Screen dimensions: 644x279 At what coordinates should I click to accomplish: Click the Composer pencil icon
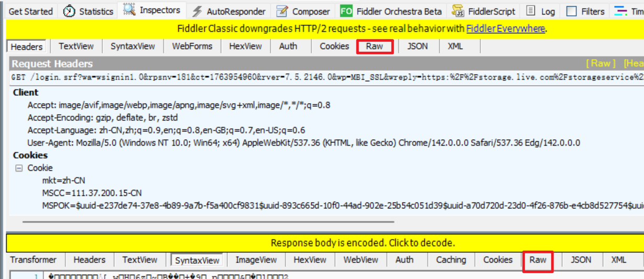(282, 11)
